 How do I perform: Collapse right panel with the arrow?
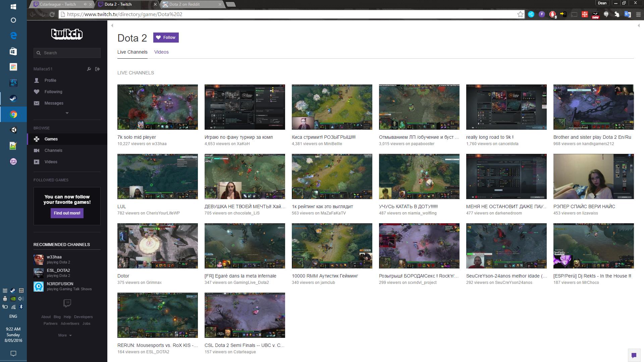(x=638, y=25)
